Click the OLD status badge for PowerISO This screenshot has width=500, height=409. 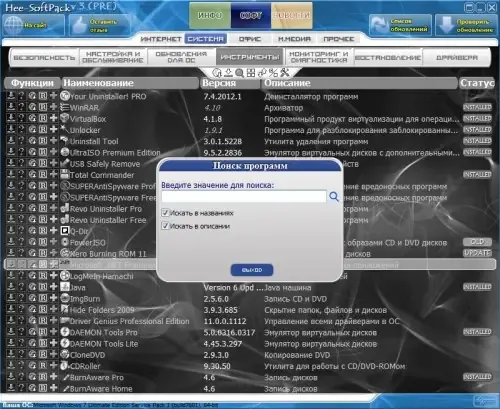click(477, 242)
